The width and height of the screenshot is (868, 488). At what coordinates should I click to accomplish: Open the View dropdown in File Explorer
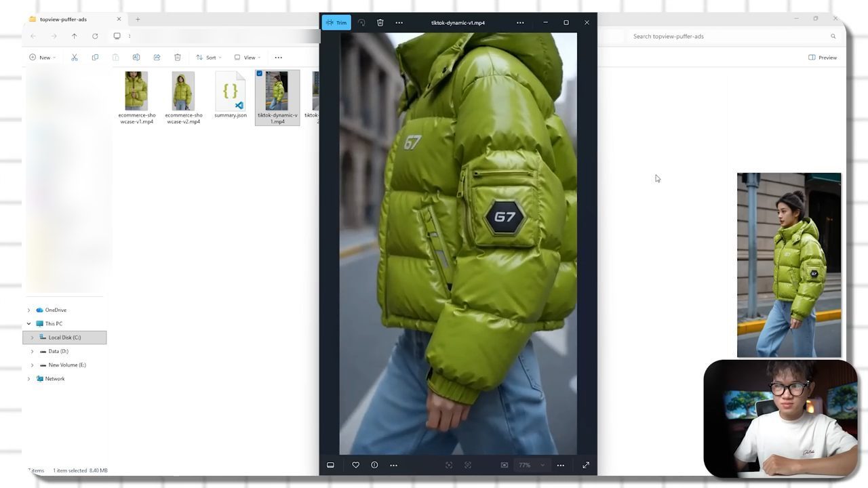click(248, 58)
